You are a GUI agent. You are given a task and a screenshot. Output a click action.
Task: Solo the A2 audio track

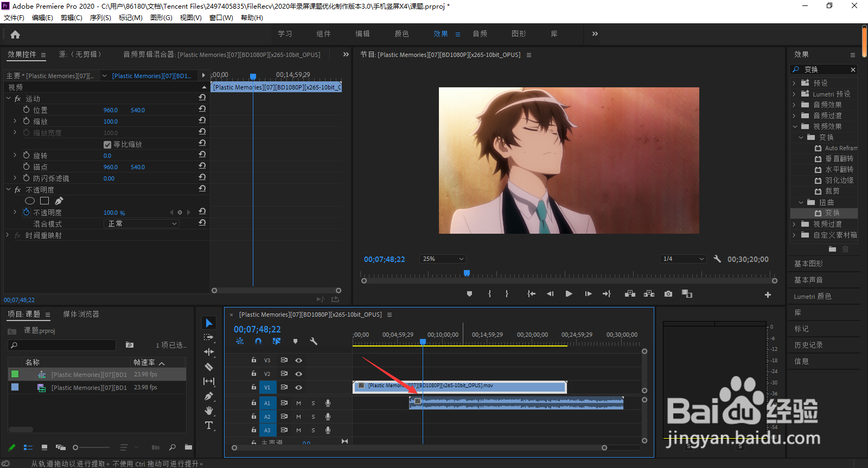pos(313,416)
